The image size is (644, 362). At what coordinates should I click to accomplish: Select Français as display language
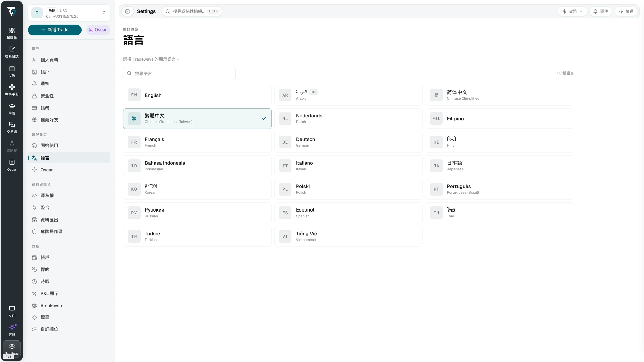click(x=197, y=142)
